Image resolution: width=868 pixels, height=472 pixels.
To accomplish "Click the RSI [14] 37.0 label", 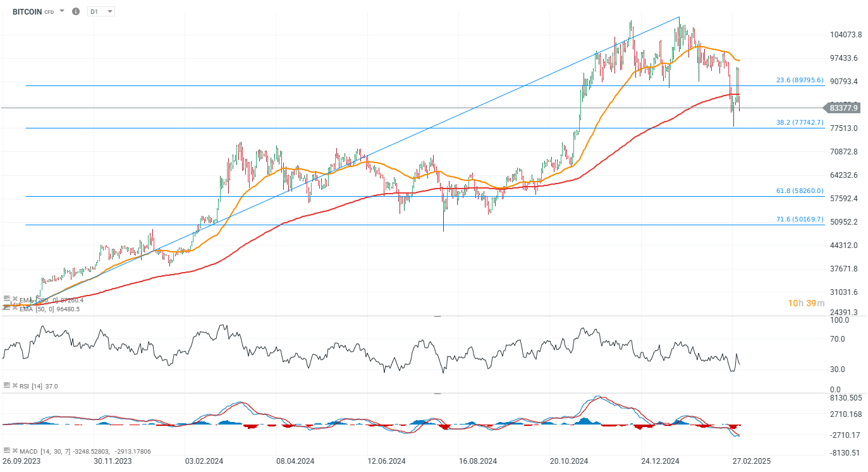I will click(x=39, y=385).
